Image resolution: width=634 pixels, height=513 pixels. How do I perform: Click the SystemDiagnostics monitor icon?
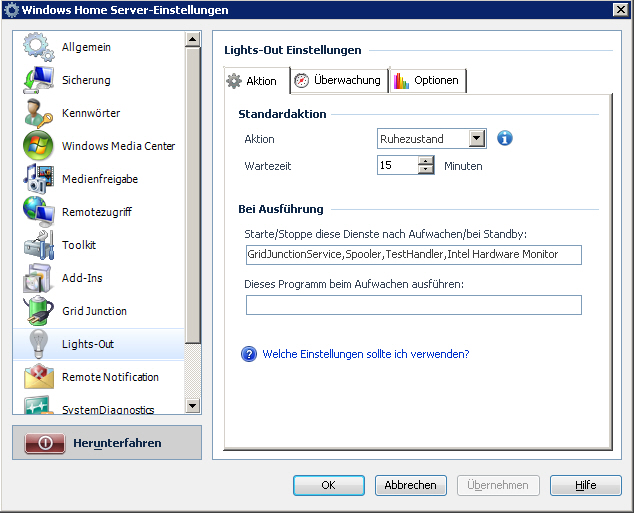point(38,405)
